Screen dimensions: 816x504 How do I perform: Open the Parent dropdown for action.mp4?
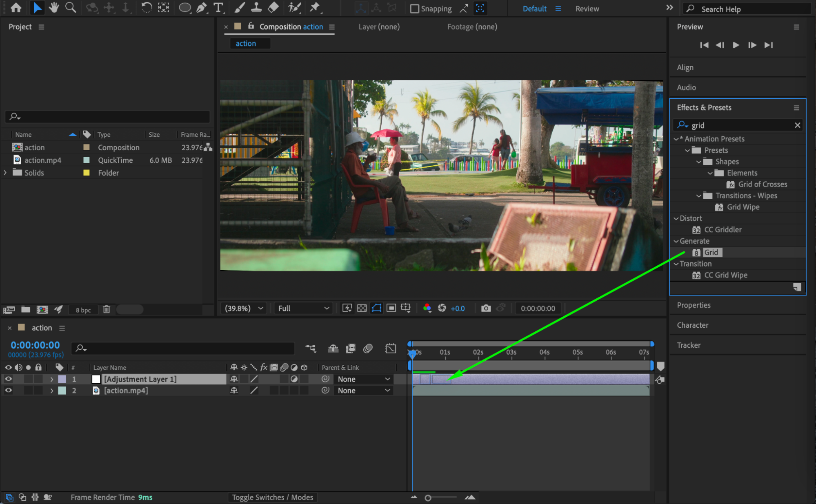click(x=364, y=391)
